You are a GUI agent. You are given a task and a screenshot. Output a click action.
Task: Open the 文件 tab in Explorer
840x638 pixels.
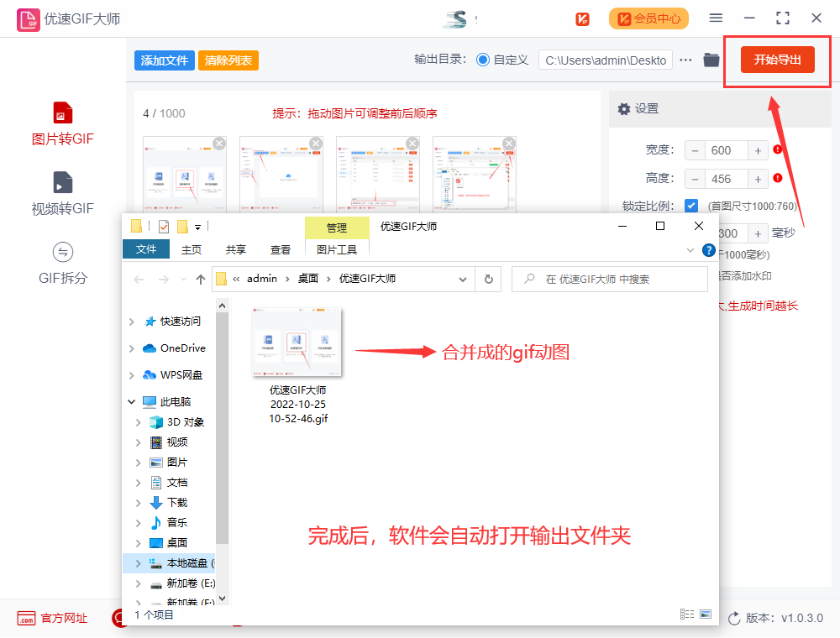(x=146, y=249)
